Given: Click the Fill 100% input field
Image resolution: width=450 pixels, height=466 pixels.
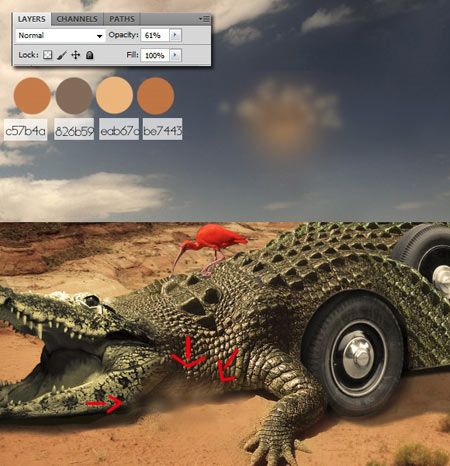Looking at the screenshot, I should 155,55.
